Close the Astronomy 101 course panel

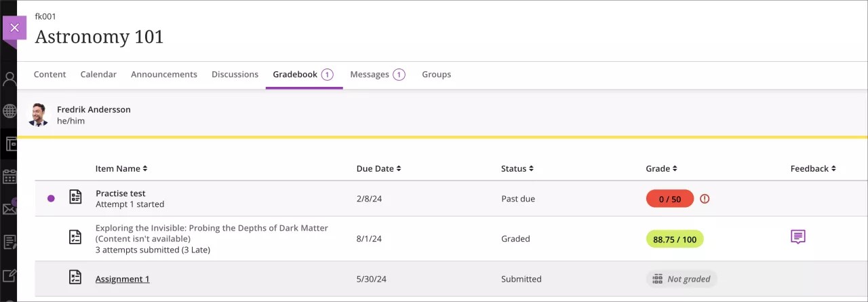coord(14,28)
